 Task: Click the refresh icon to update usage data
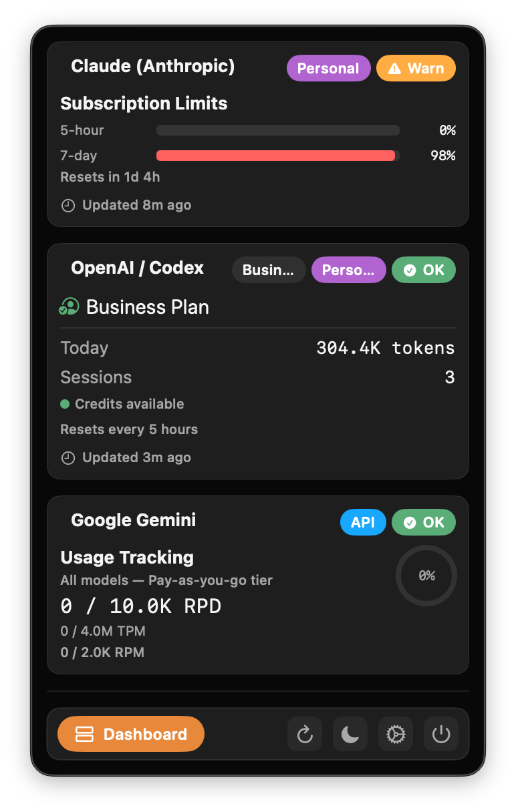click(304, 734)
